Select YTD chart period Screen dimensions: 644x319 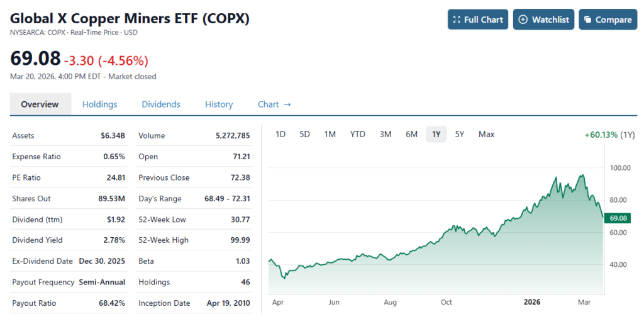click(x=357, y=134)
